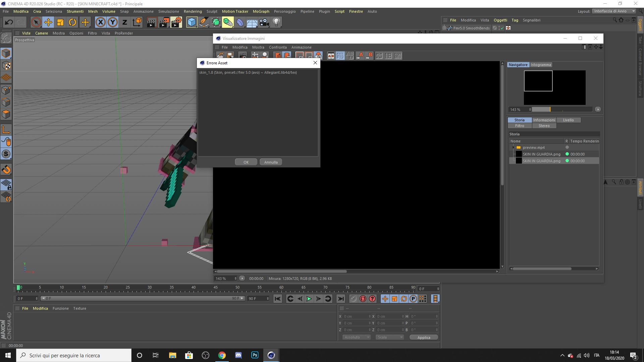Open Google Chrome from taskbar

click(222, 355)
